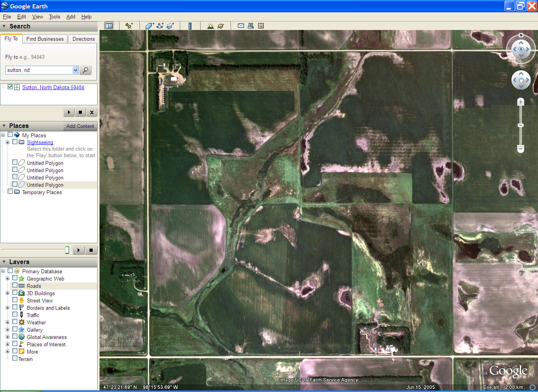Click Places panel play tour button
This screenshot has width=538, height=392.
(78, 250)
